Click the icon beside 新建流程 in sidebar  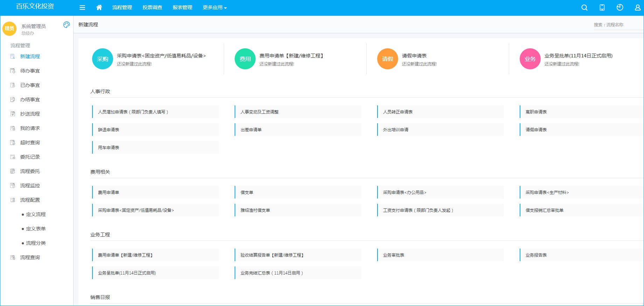point(13,56)
